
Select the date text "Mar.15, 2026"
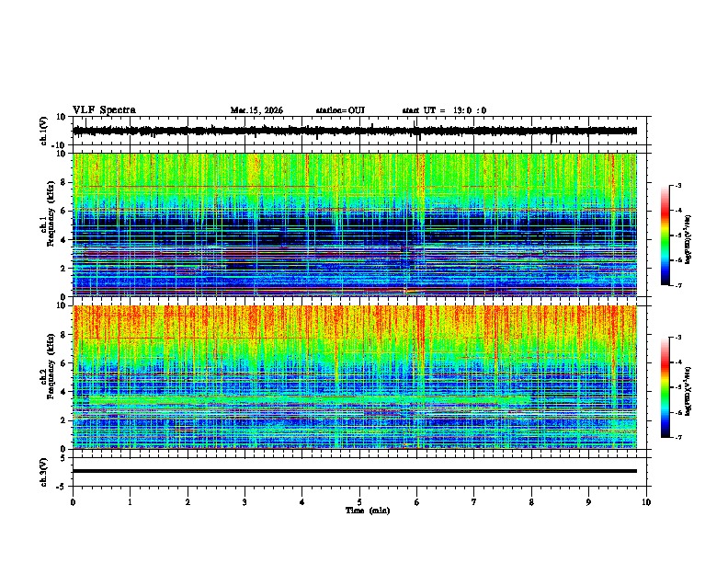tap(256, 110)
